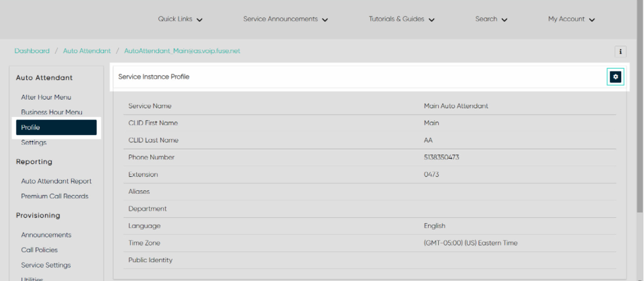644x281 pixels.
Task: Open Settings under Auto Attendant
Action: coord(34,143)
